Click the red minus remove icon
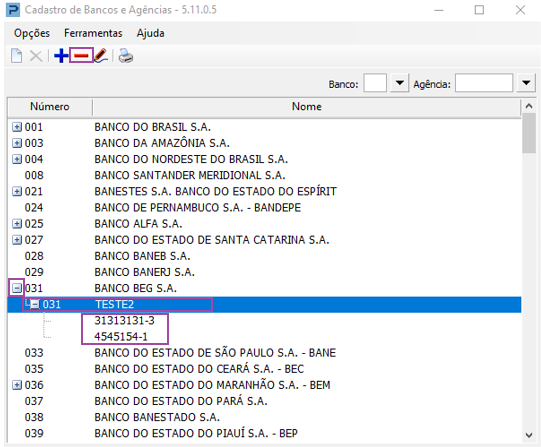541x447 pixels. [x=81, y=56]
